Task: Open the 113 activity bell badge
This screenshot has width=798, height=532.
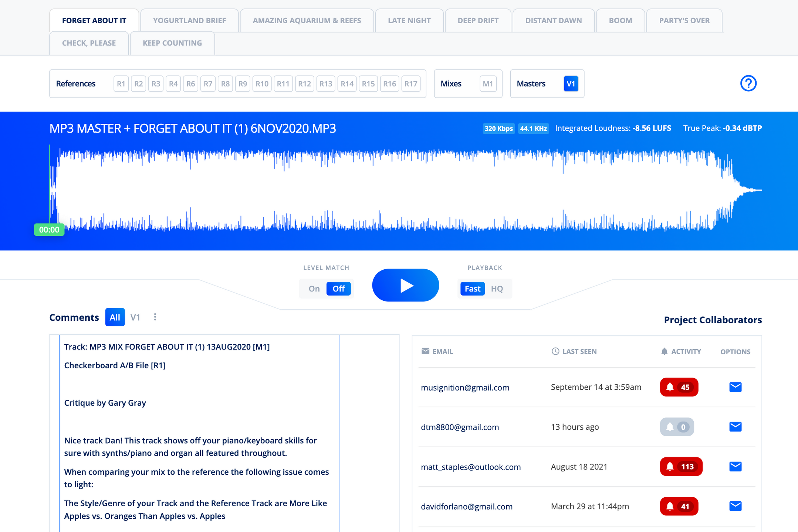Action: pos(681,467)
